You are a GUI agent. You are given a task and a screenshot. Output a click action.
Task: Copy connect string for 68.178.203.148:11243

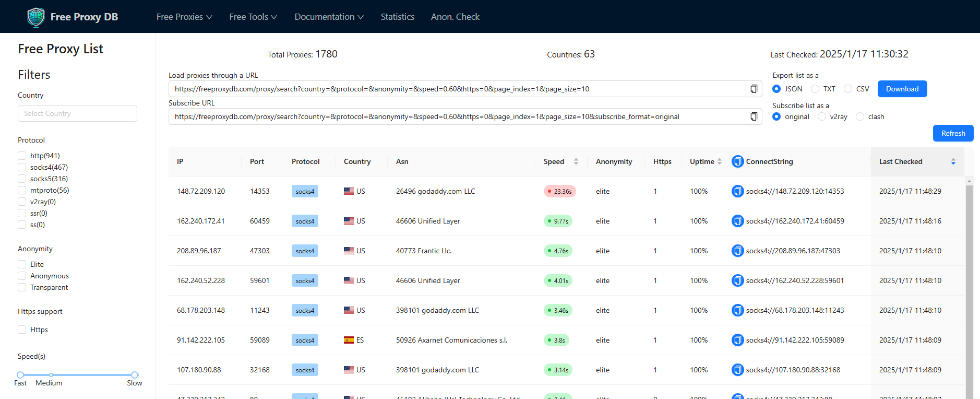tap(737, 310)
